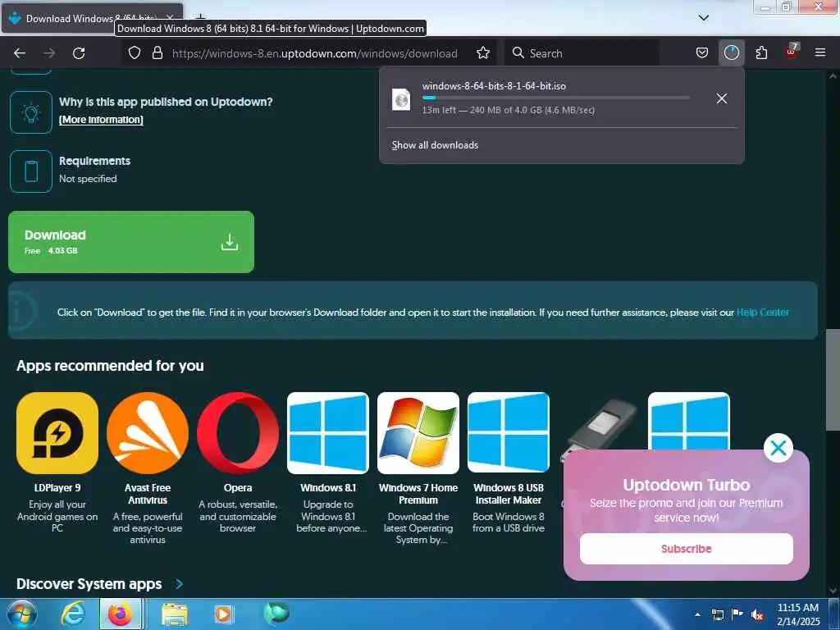Open the media player taskbar icon
This screenshot has width=840, height=630.
(x=223, y=614)
